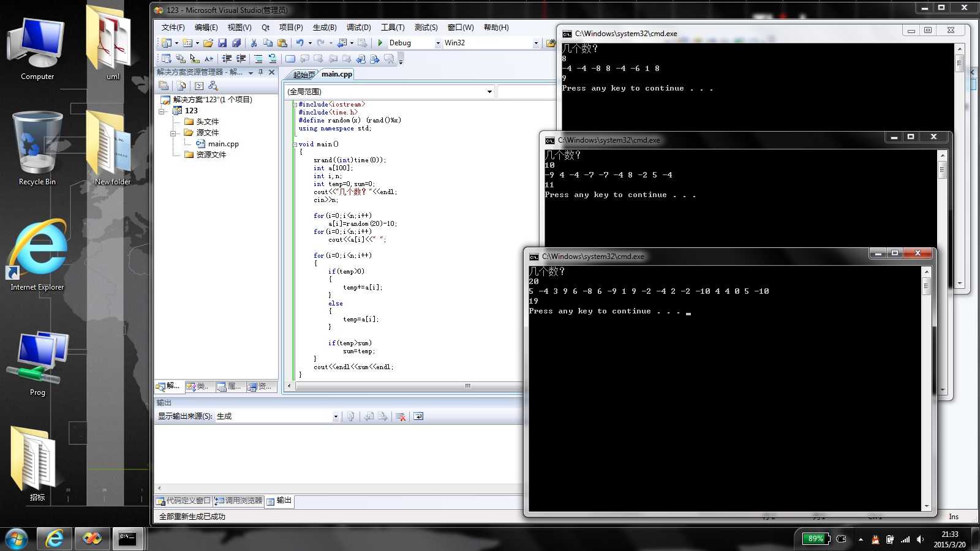Open the 调试(D) menu
This screenshot has width=980, height=551.
[x=358, y=28]
